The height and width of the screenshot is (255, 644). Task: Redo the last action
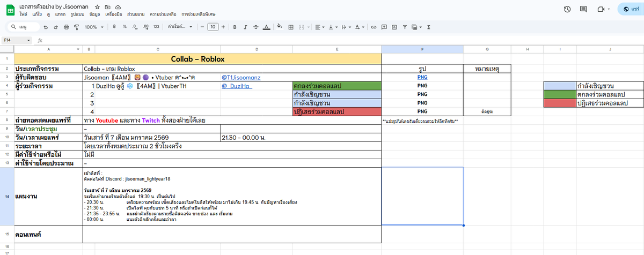pyautogui.click(x=56, y=27)
